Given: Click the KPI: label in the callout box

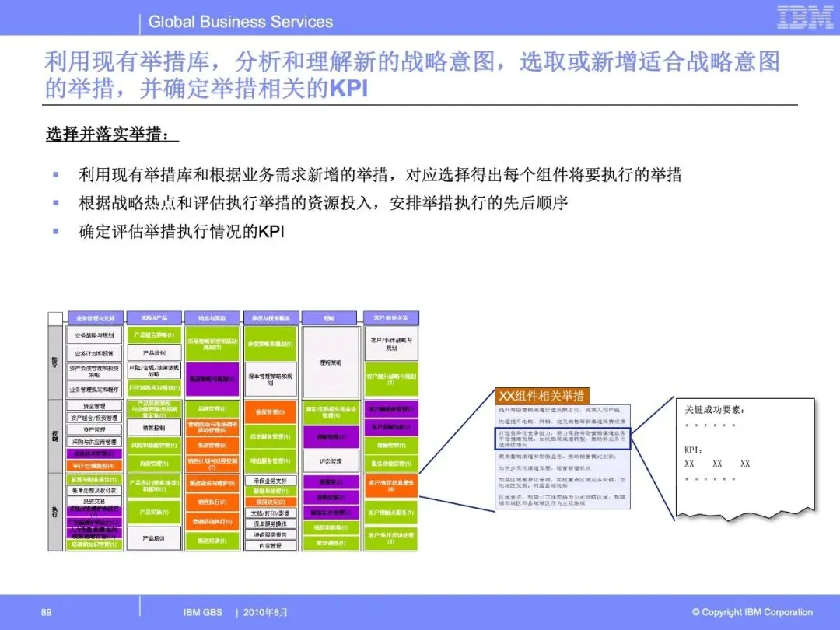Looking at the screenshot, I should 693,450.
